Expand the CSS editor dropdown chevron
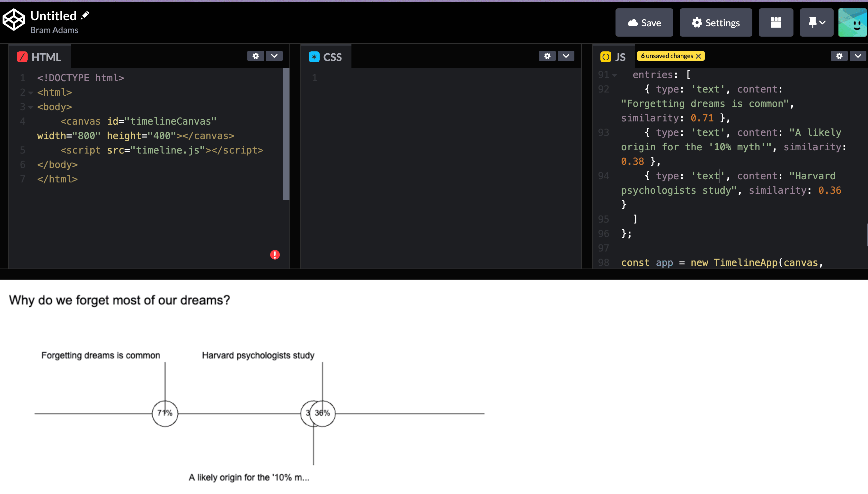Image resolution: width=868 pixels, height=494 pixels. (x=566, y=56)
